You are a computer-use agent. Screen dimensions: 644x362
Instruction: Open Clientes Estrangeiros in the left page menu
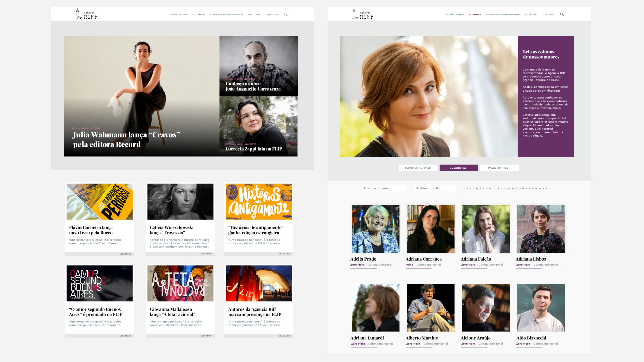(x=226, y=15)
